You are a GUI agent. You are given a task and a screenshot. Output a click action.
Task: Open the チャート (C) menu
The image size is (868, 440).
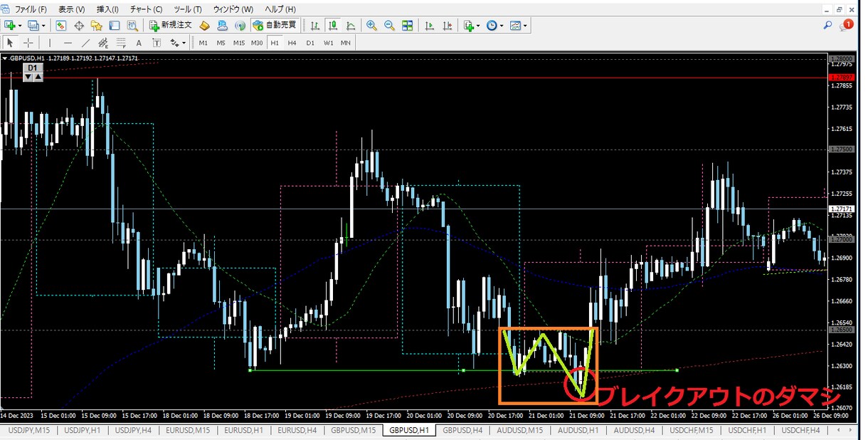146,9
